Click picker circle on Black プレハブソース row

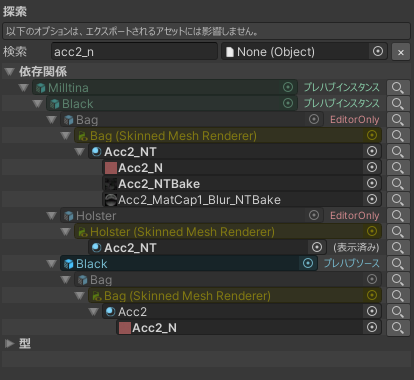pyautogui.click(x=308, y=263)
